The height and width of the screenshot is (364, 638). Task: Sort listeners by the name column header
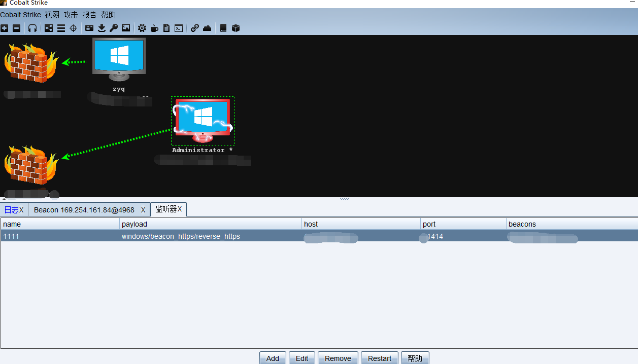pyautogui.click(x=60, y=224)
